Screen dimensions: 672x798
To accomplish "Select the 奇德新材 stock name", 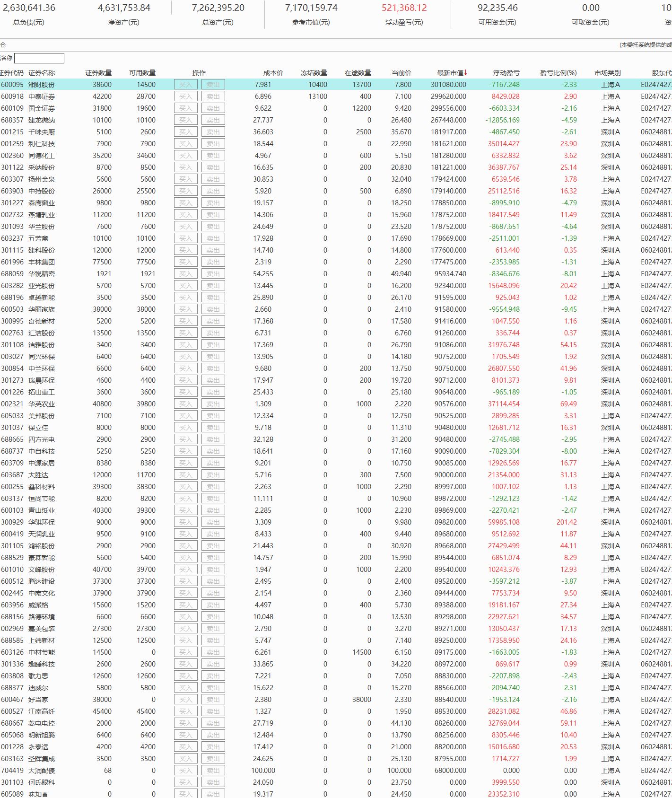I will point(42,321).
